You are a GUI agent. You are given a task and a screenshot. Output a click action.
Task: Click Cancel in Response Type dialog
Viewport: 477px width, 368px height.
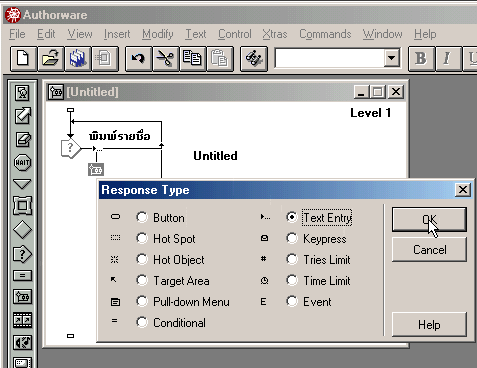point(429,249)
